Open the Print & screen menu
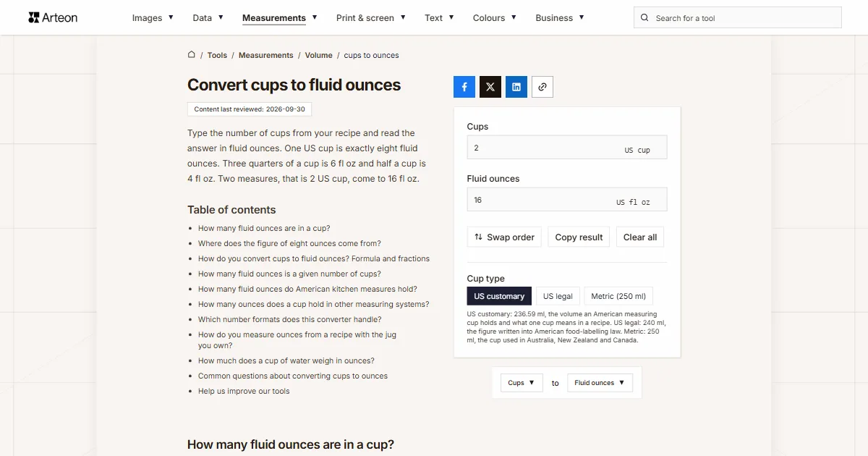868x456 pixels. 371,18
